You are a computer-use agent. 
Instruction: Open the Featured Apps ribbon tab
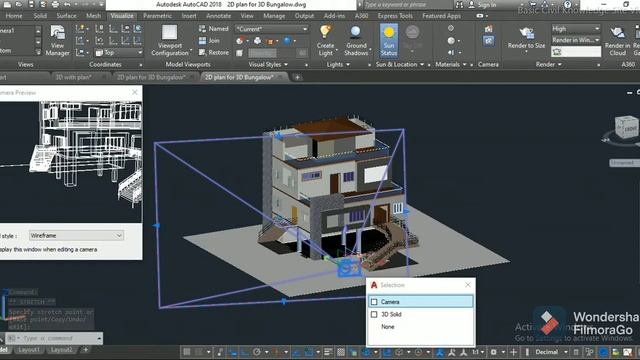[441, 16]
